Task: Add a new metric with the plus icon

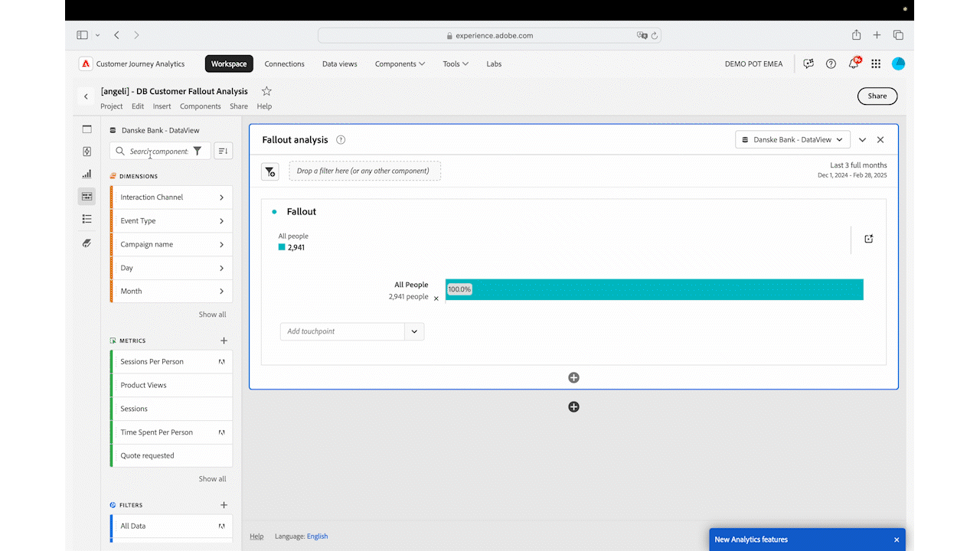Action: click(224, 341)
